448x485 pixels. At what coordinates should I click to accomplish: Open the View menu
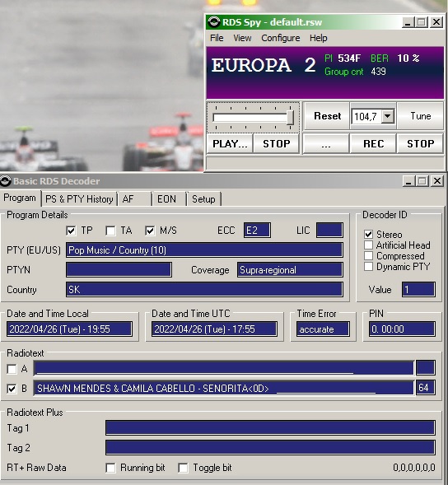click(x=242, y=38)
